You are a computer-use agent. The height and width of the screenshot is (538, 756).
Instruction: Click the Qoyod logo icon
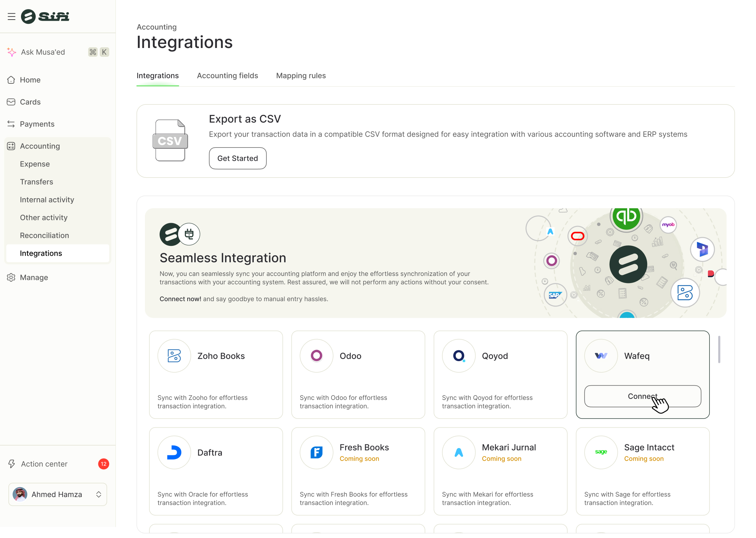[459, 356]
